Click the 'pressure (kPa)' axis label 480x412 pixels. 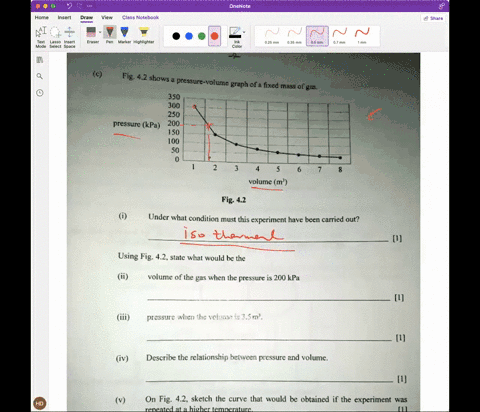coord(137,124)
